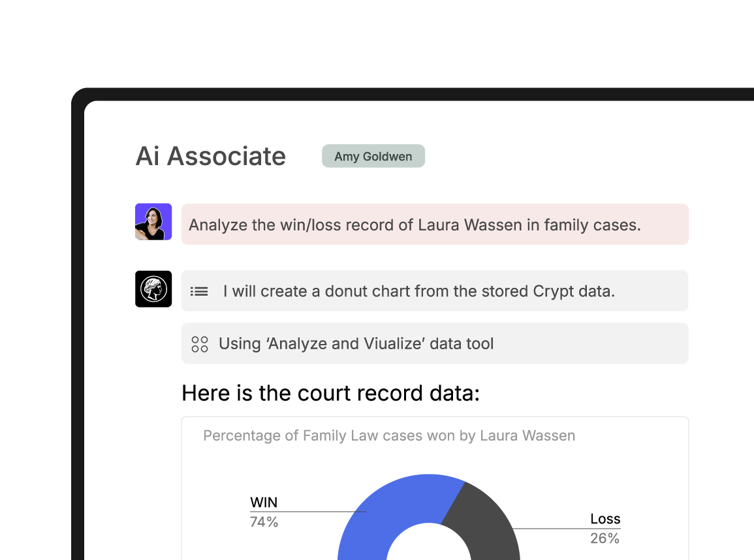Expand the 'I will create a donut chart' step
754x560 pixels.
[x=435, y=291]
